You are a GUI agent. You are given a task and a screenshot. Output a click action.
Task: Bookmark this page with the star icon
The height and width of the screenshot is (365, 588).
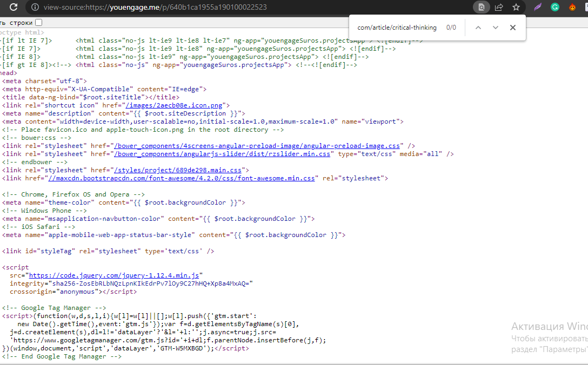click(516, 7)
